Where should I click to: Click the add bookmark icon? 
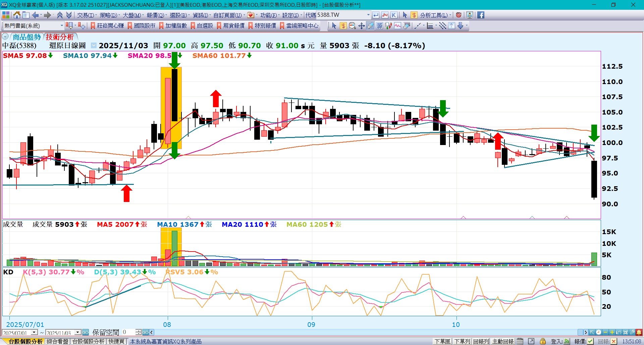pos(82,26)
